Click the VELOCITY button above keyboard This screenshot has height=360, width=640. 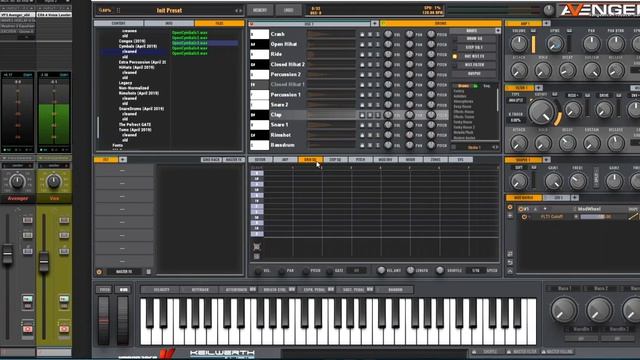point(161,290)
